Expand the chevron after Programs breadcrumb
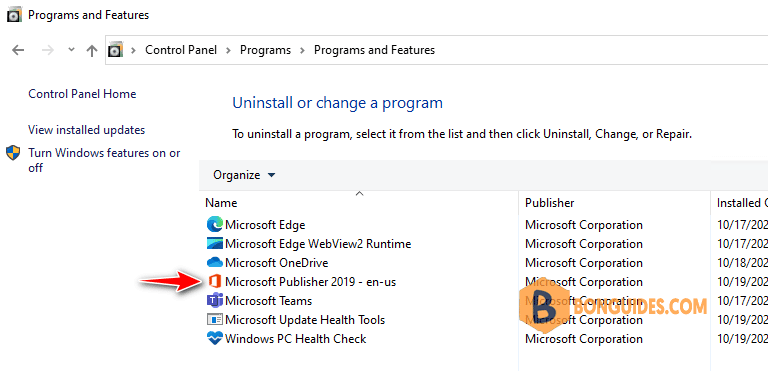This screenshot has height=371, width=768. tap(302, 50)
